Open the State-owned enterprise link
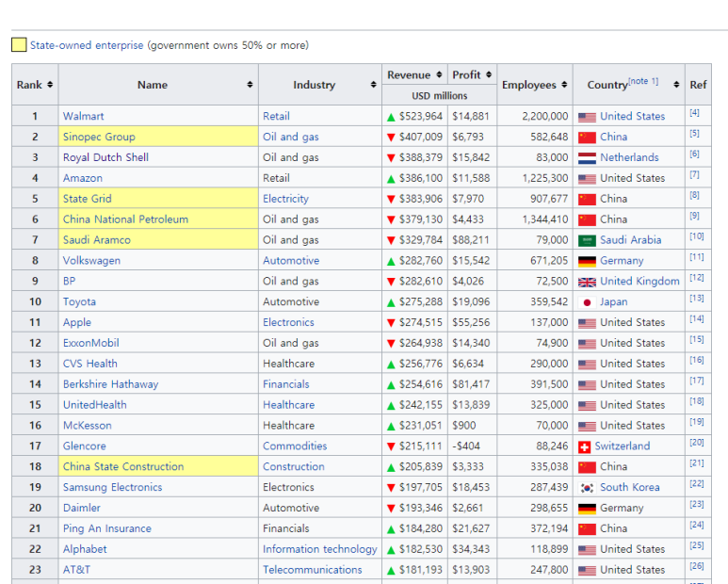 coord(87,45)
